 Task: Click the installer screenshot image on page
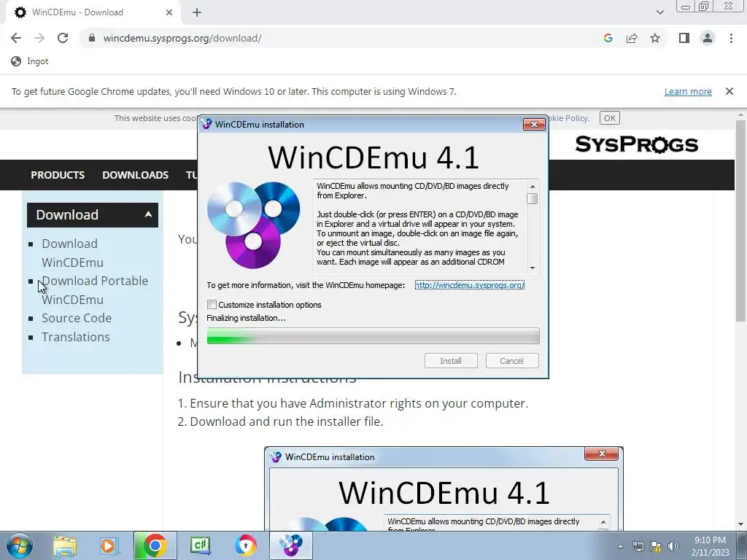[444, 488]
